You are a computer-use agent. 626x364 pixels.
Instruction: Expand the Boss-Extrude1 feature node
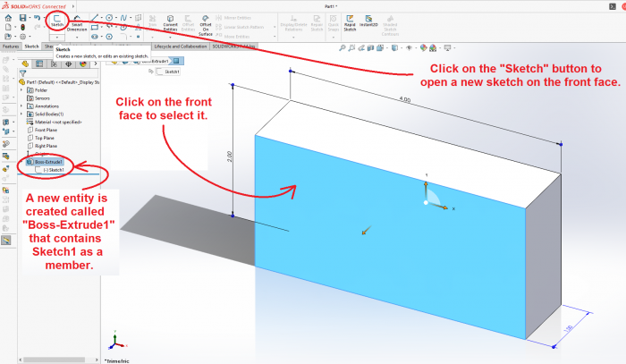[x=21, y=162]
